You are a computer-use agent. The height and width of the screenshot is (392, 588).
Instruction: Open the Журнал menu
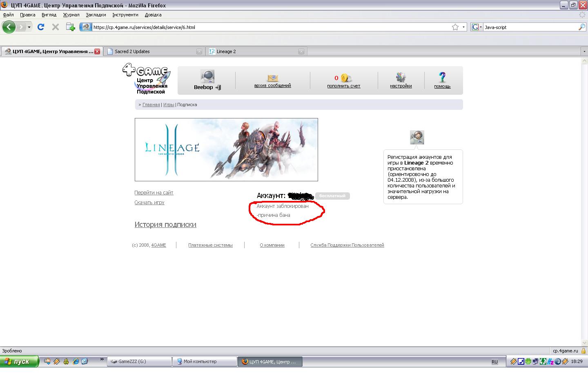click(x=71, y=15)
